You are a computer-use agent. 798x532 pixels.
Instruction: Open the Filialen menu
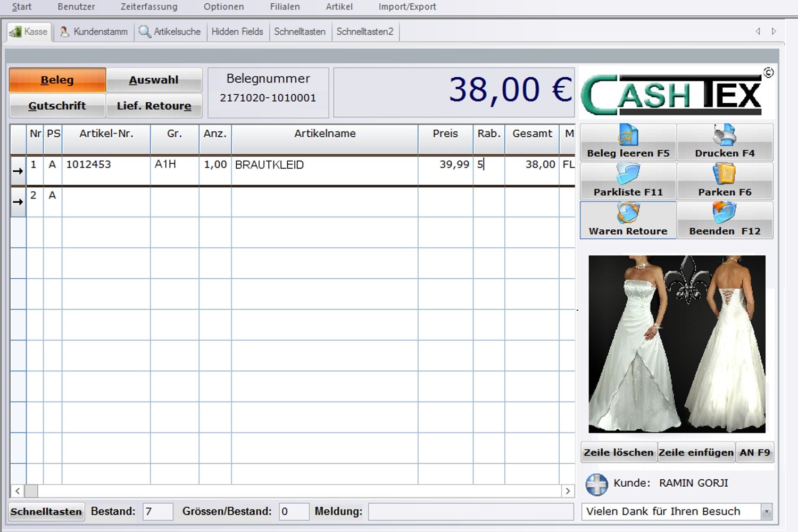(x=285, y=7)
